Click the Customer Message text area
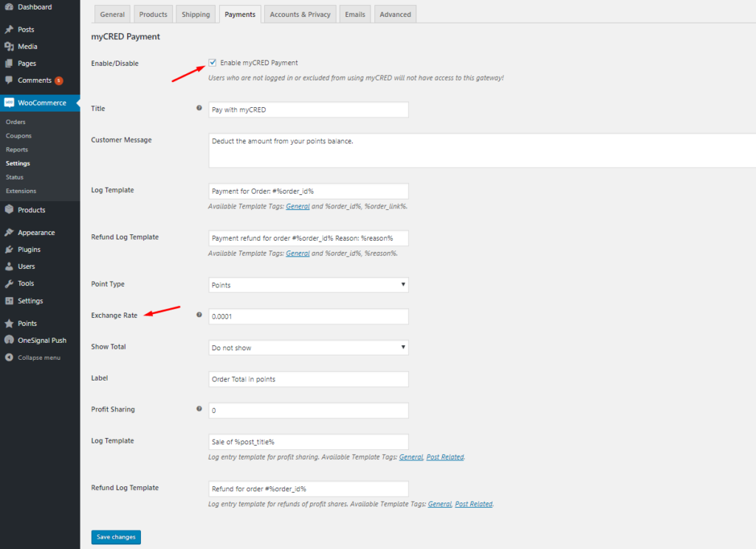This screenshot has width=756, height=549. pyautogui.click(x=482, y=151)
